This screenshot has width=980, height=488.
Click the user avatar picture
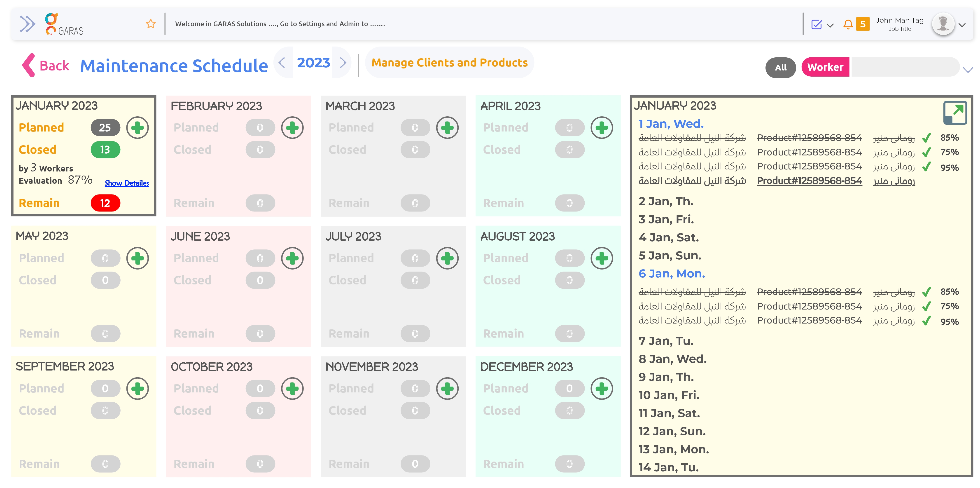[943, 24]
